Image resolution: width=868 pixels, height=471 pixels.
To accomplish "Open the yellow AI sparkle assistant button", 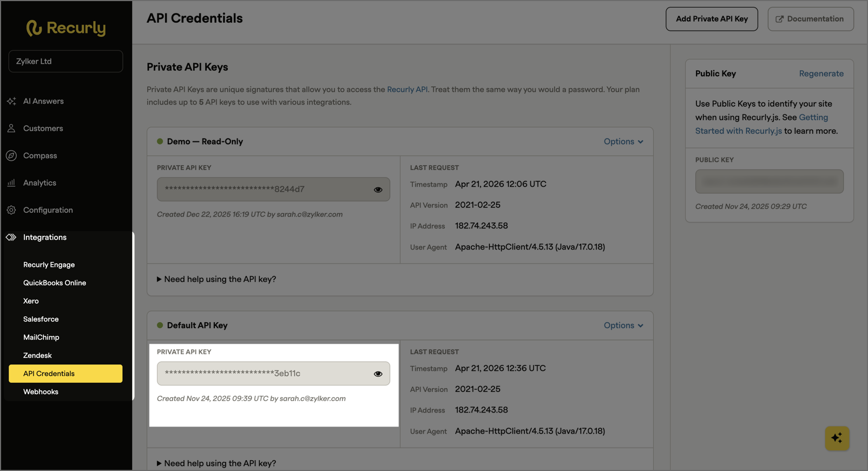I will 837,438.
